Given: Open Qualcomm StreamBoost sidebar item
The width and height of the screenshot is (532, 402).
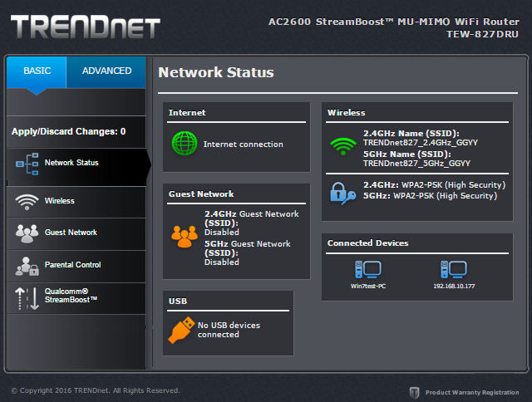Looking at the screenshot, I should click(76, 298).
